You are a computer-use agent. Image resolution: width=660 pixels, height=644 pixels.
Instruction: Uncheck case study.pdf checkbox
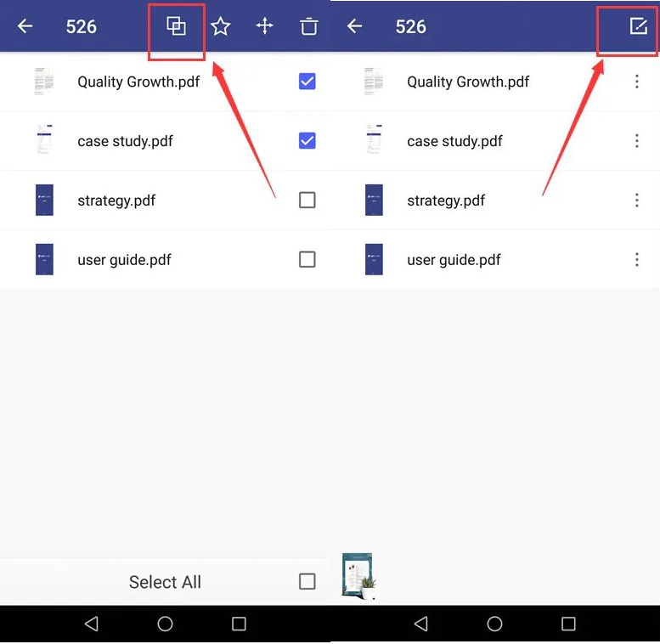pos(307,140)
